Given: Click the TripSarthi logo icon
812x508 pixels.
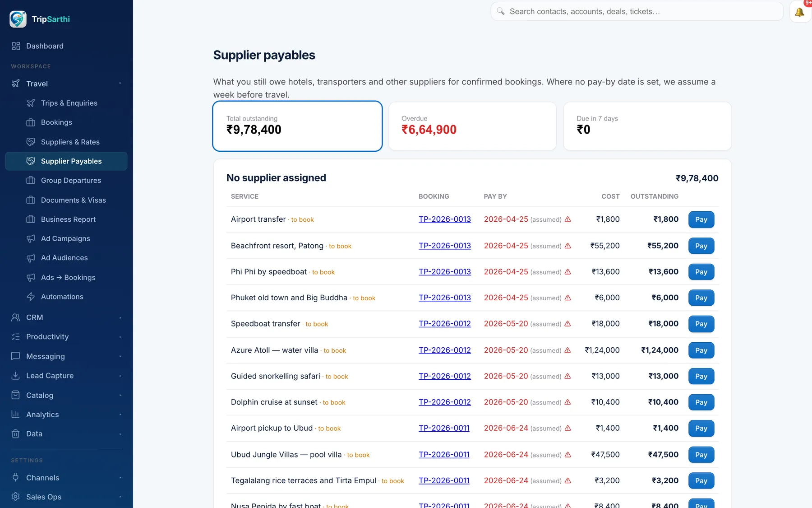Looking at the screenshot, I should tap(18, 19).
